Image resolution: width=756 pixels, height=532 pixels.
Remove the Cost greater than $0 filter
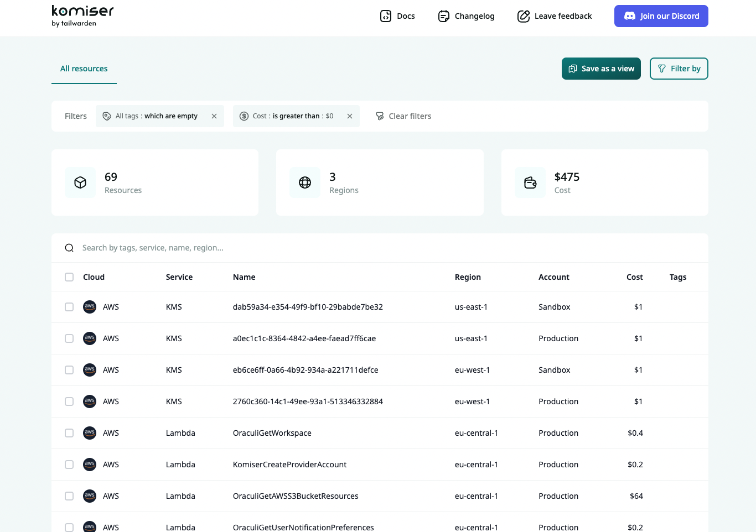(350, 116)
